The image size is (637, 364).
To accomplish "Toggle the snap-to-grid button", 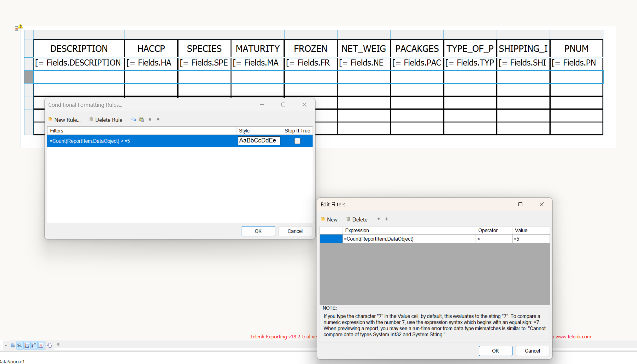I will coord(20,345).
